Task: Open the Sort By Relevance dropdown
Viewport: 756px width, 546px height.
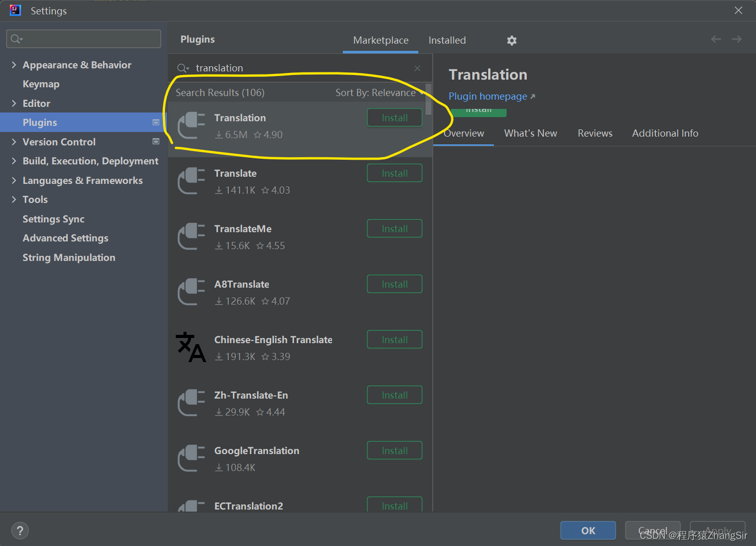Action: point(378,92)
